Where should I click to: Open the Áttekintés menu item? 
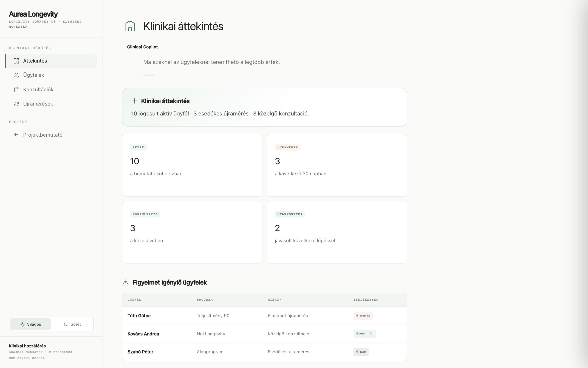(51, 61)
